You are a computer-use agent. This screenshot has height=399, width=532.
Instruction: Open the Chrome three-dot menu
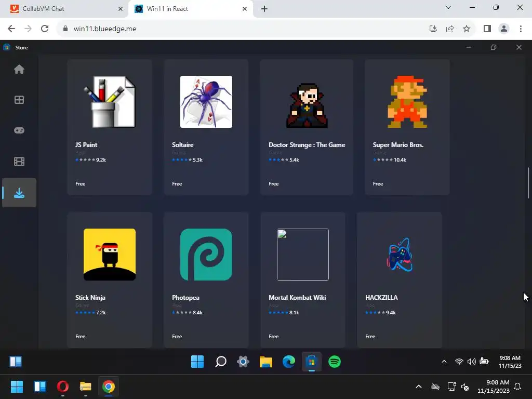(521, 29)
